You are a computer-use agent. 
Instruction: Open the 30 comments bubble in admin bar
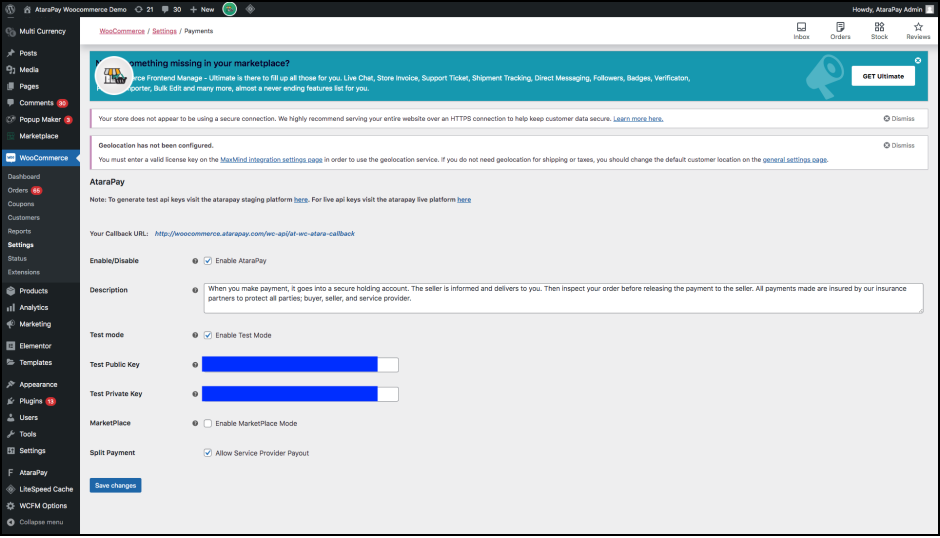[x=171, y=10]
